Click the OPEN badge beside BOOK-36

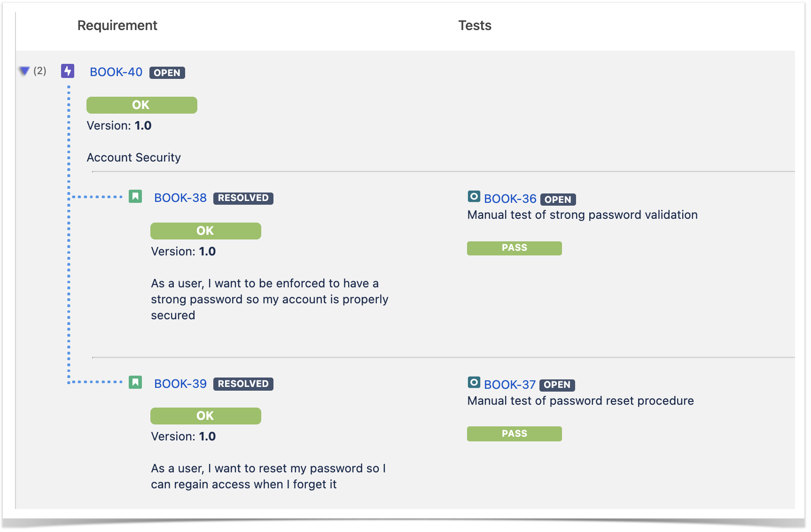pos(558,200)
